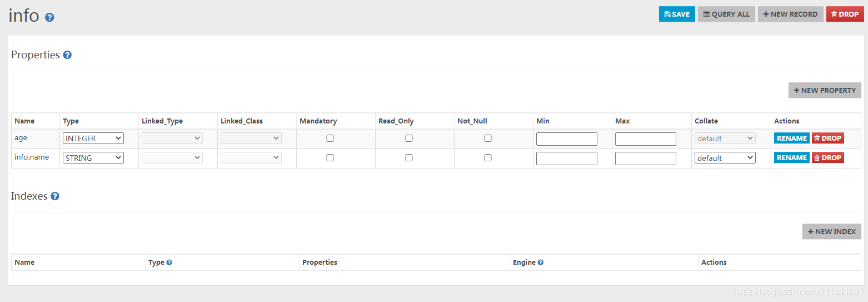Open the INTEGER type dropdown for age
Screen dimensions: 868x302
tap(93, 138)
